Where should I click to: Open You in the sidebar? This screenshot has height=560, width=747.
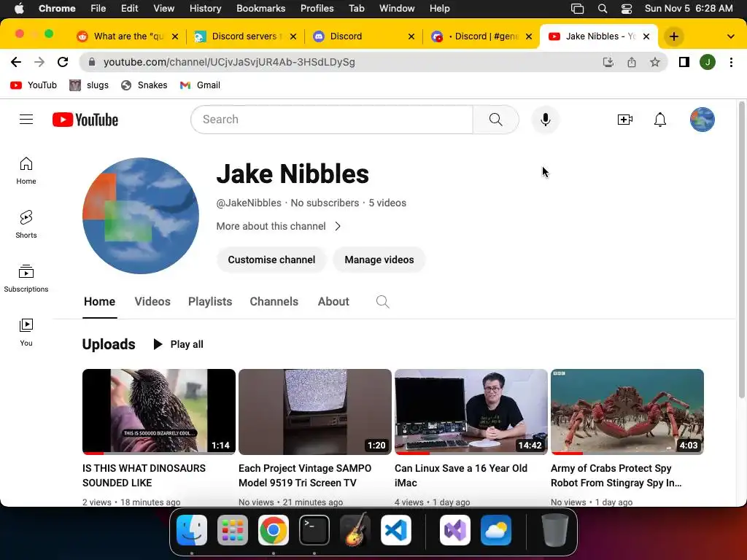pos(26,332)
